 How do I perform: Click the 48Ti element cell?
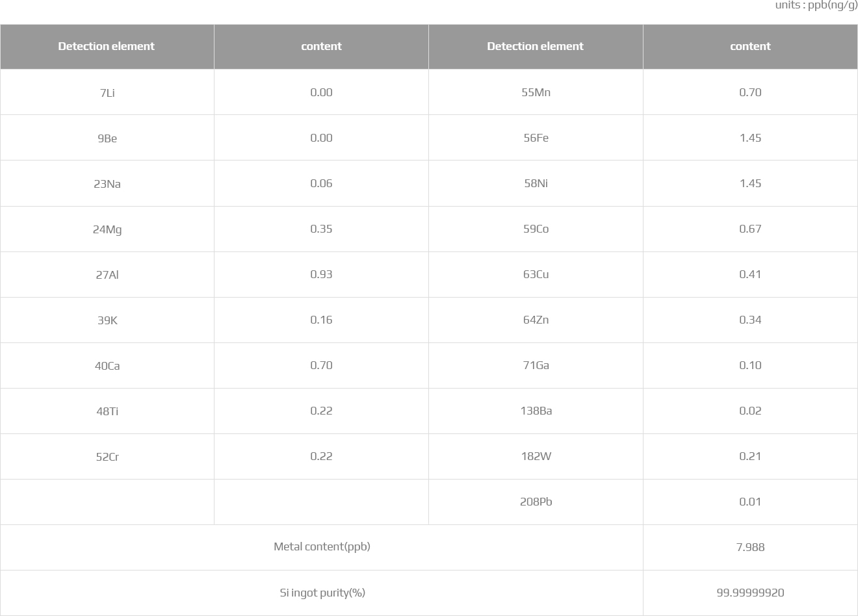pos(107,411)
